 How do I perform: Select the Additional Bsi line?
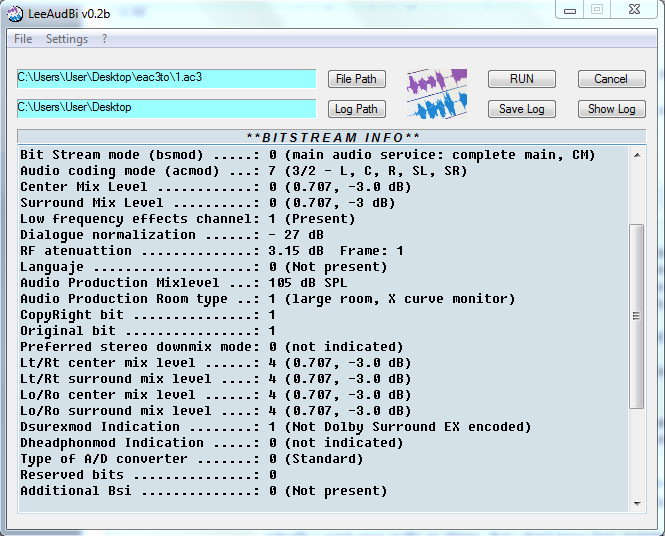tap(204, 491)
